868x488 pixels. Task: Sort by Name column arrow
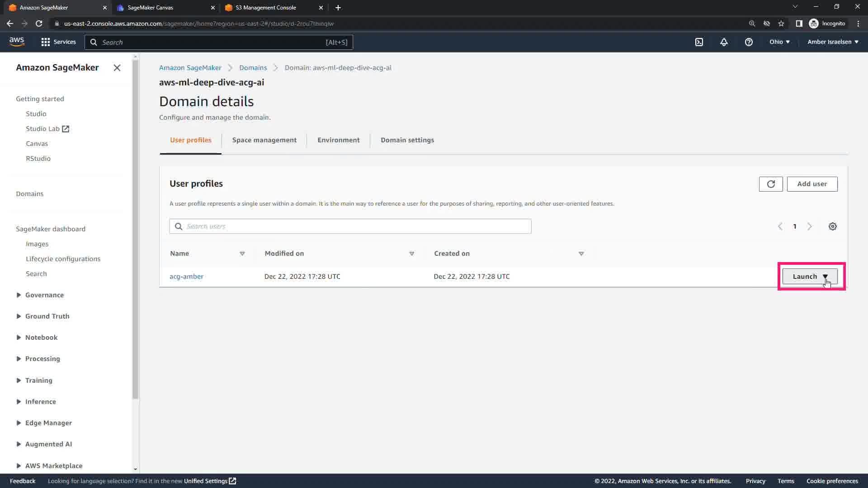242,253
